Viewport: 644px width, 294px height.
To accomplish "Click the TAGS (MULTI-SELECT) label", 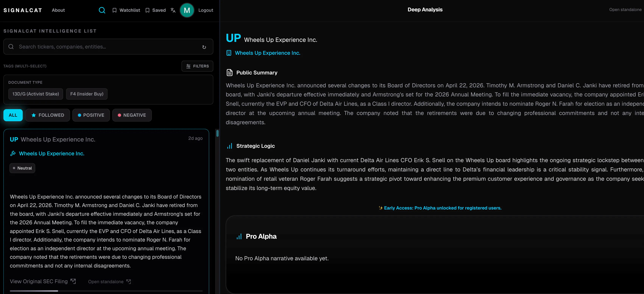I will tap(25, 66).
